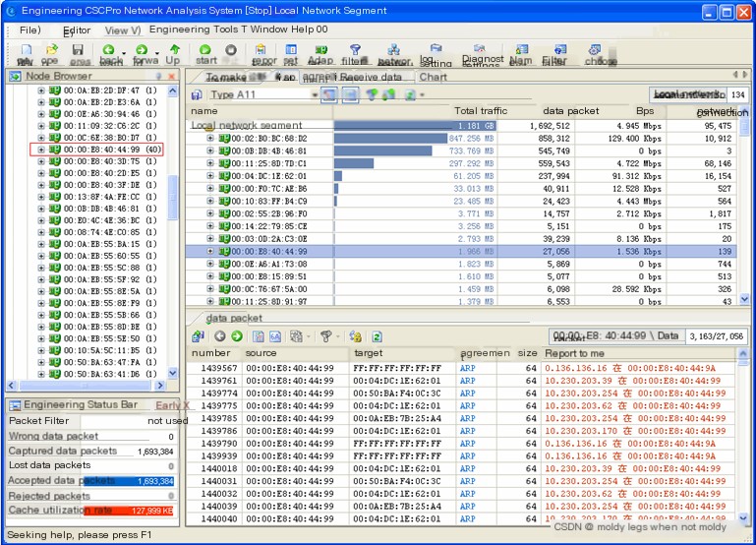
Task: Switch to the Chart tab
Action: tap(433, 77)
